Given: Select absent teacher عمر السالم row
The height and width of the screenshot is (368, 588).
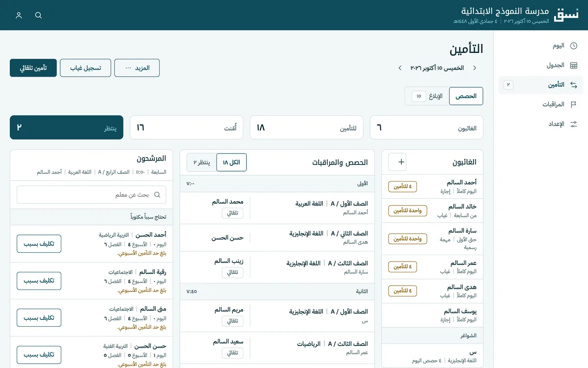Looking at the screenshot, I should 432,267.
